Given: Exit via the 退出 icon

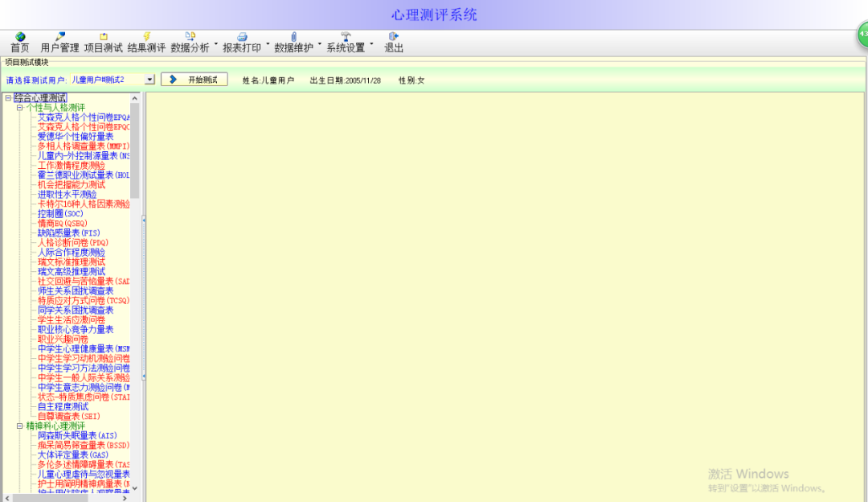Looking at the screenshot, I should click(393, 39).
